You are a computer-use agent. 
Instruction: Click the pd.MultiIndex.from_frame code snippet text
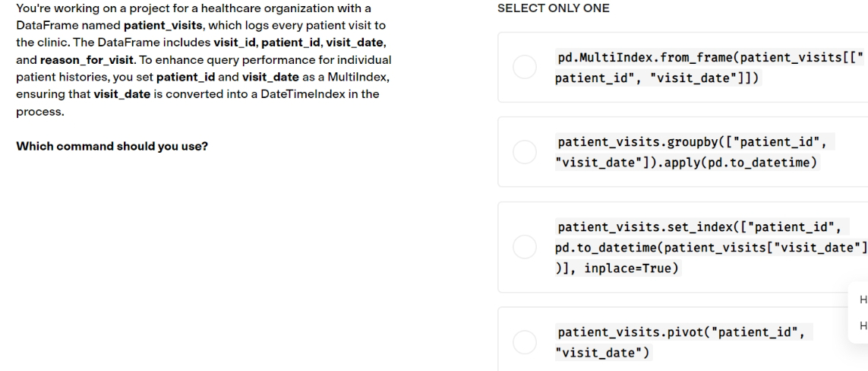(709, 68)
